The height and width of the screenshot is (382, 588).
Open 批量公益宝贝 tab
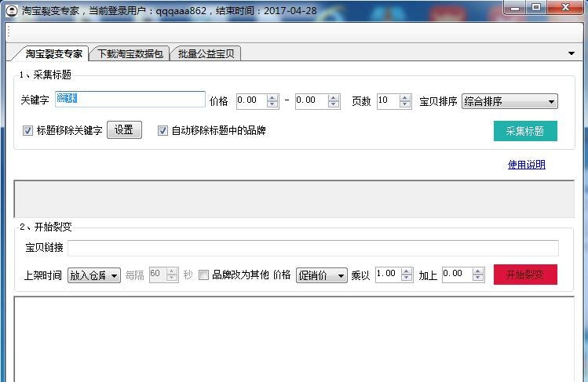click(206, 53)
